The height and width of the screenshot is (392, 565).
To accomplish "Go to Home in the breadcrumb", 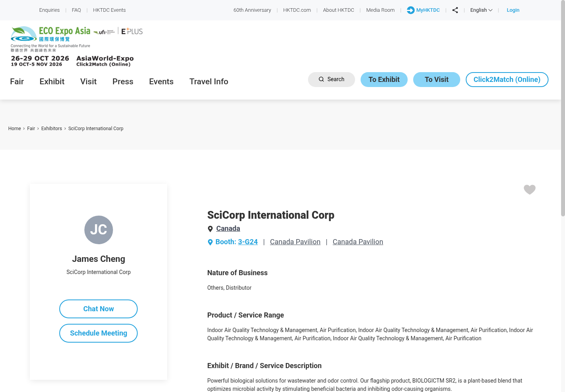I will coord(15,129).
